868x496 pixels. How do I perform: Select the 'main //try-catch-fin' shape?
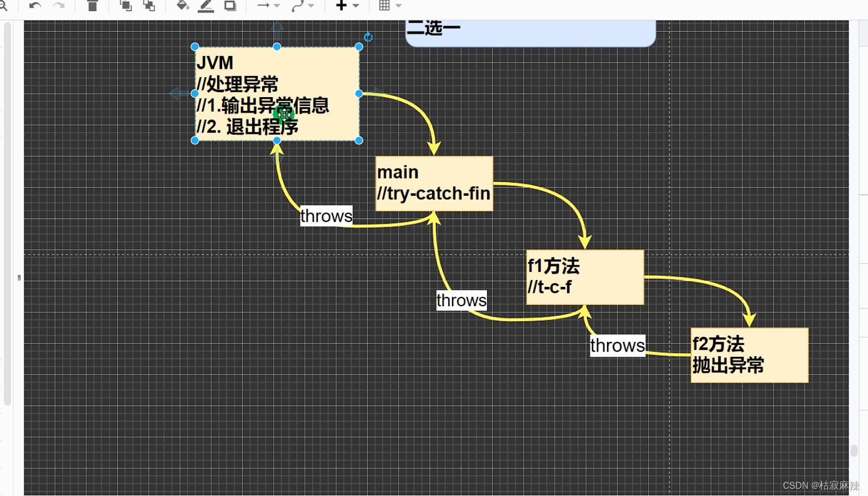coord(433,183)
